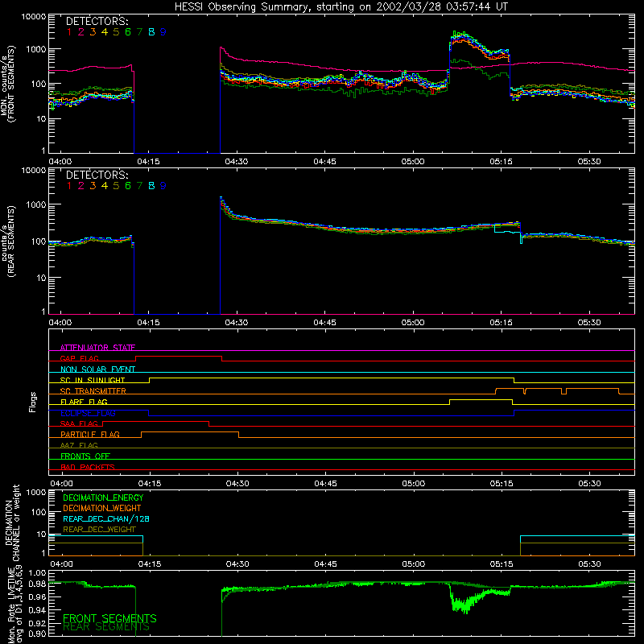Viewport: 644px width, 644px height.
Task: Select detector 1 in front segments legend
Action: pyautogui.click(x=69, y=32)
